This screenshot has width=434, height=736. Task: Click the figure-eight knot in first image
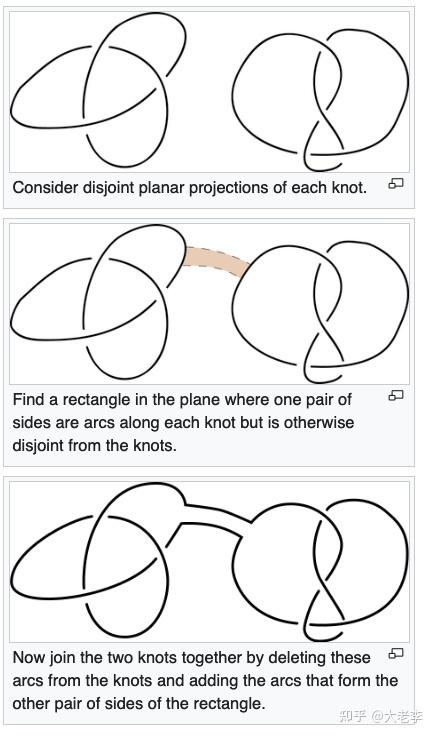(x=320, y=100)
